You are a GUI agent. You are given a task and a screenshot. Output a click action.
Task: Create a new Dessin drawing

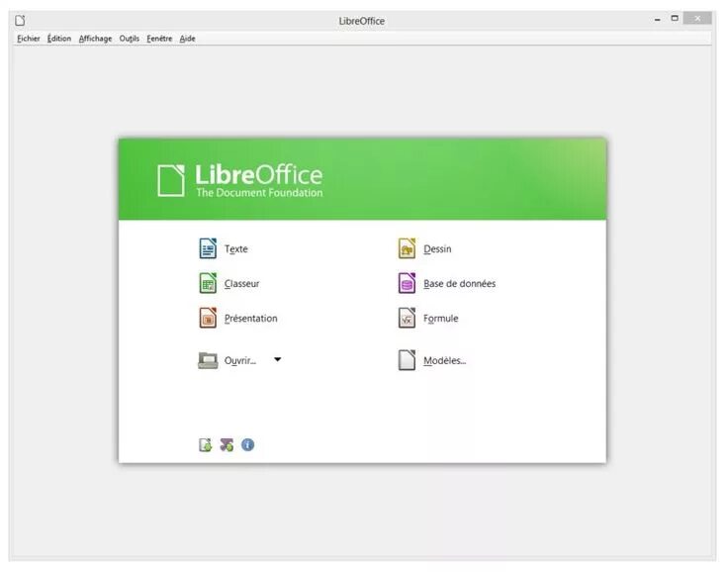pos(437,248)
